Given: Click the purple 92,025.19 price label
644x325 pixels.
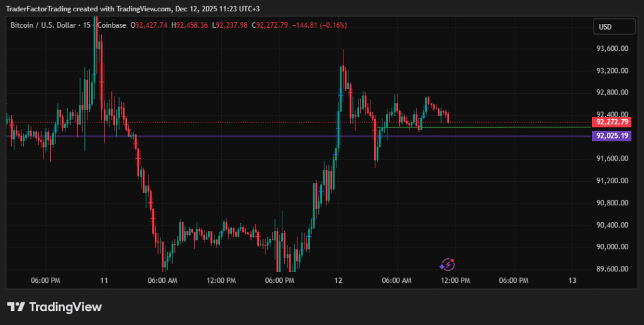Looking at the screenshot, I should pos(612,135).
